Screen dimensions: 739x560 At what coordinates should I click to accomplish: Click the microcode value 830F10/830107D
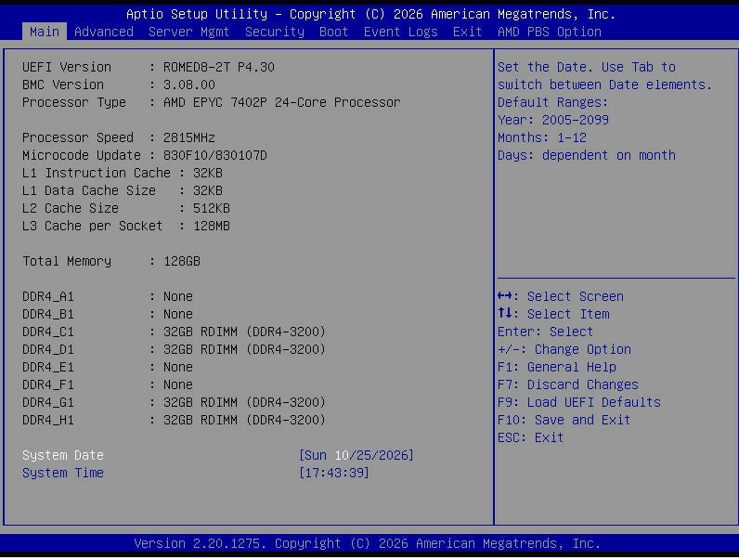coord(214,156)
